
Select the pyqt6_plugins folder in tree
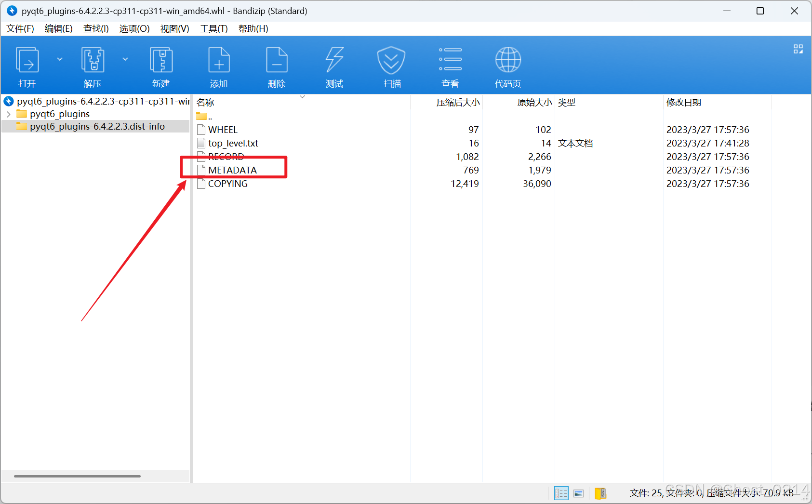(x=60, y=114)
